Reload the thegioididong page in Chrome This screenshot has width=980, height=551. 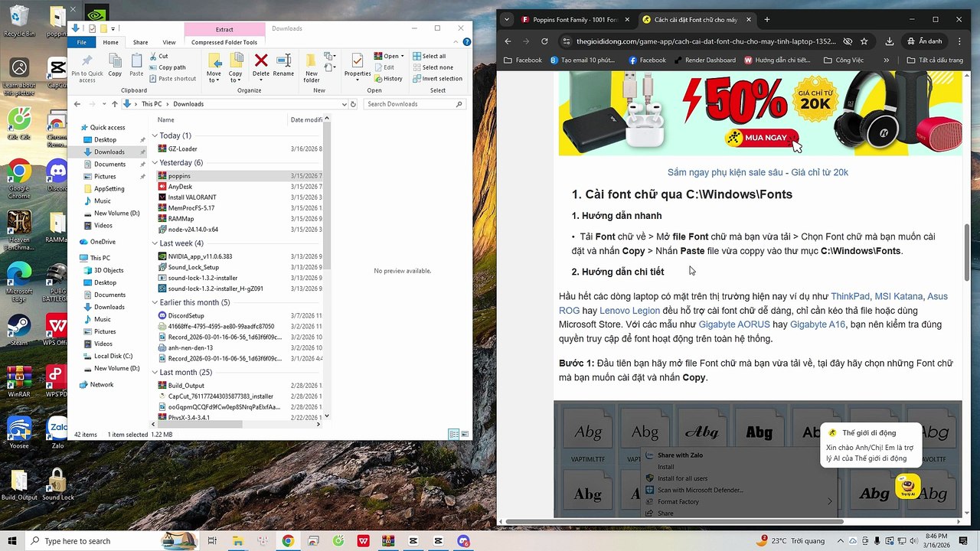(544, 41)
